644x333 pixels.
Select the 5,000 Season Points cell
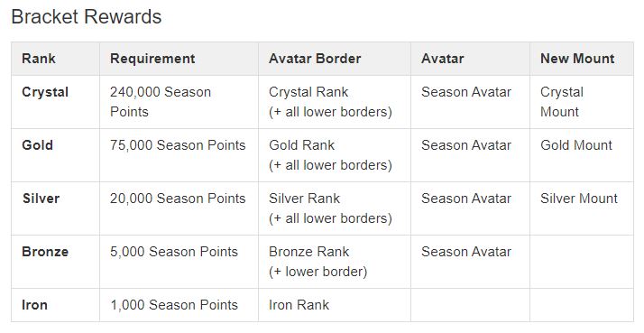point(174,252)
